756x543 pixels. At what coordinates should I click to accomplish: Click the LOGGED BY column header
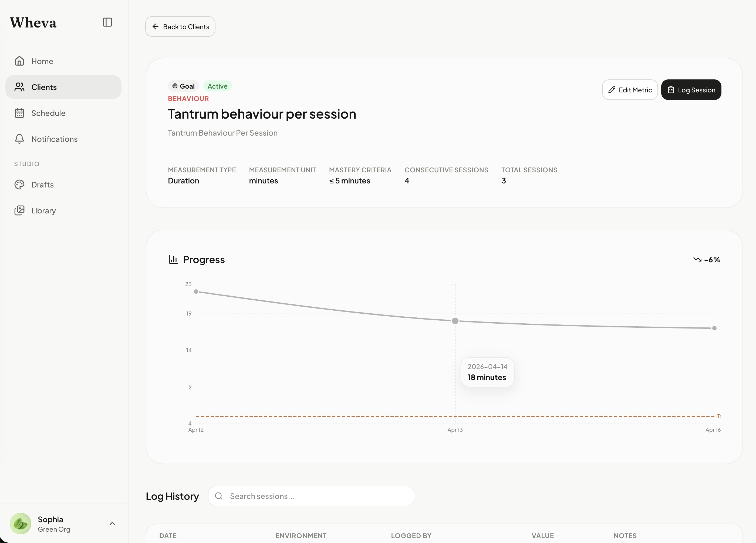tap(411, 536)
